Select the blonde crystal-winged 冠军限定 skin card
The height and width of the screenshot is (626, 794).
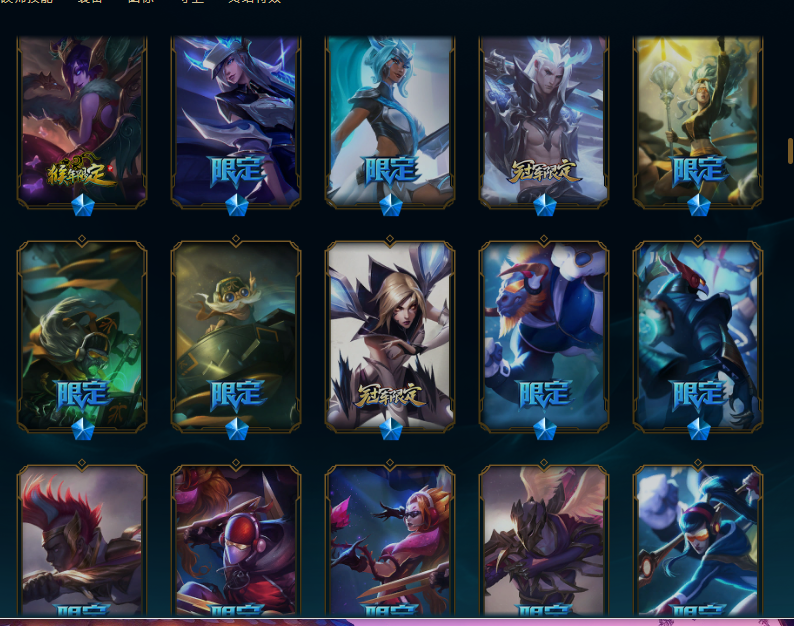tap(390, 336)
